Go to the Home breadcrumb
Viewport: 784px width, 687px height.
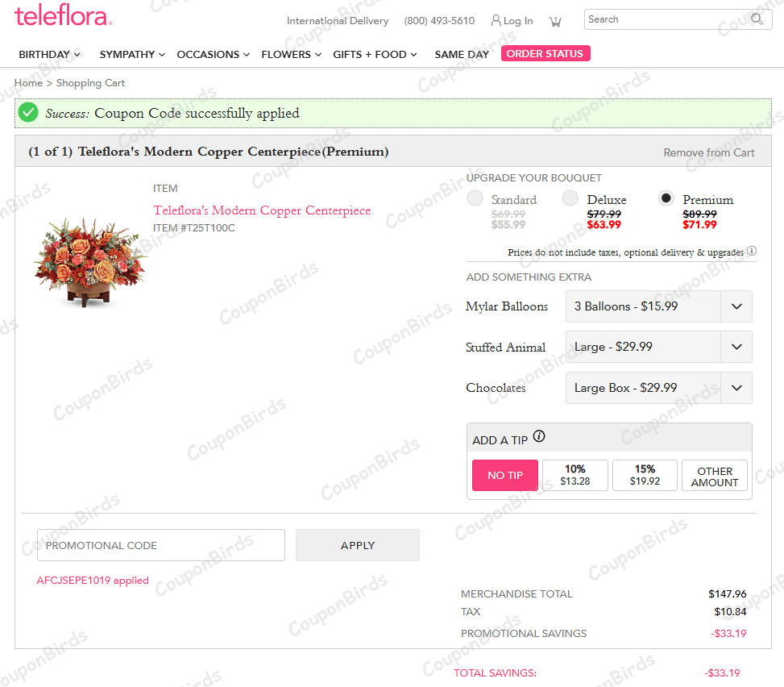28,83
